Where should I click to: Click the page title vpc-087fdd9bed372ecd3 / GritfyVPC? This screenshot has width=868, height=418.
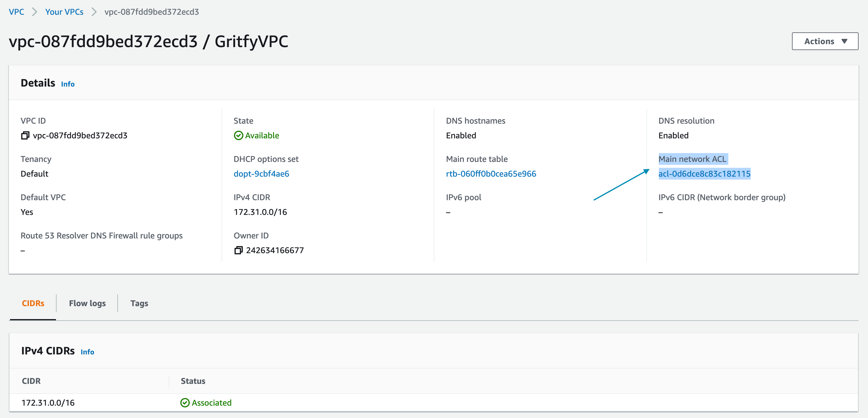tap(148, 42)
